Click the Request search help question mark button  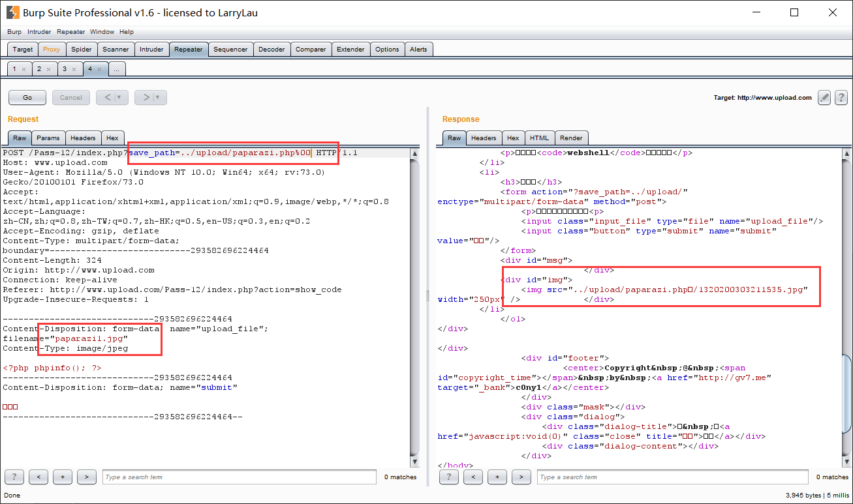click(x=14, y=477)
